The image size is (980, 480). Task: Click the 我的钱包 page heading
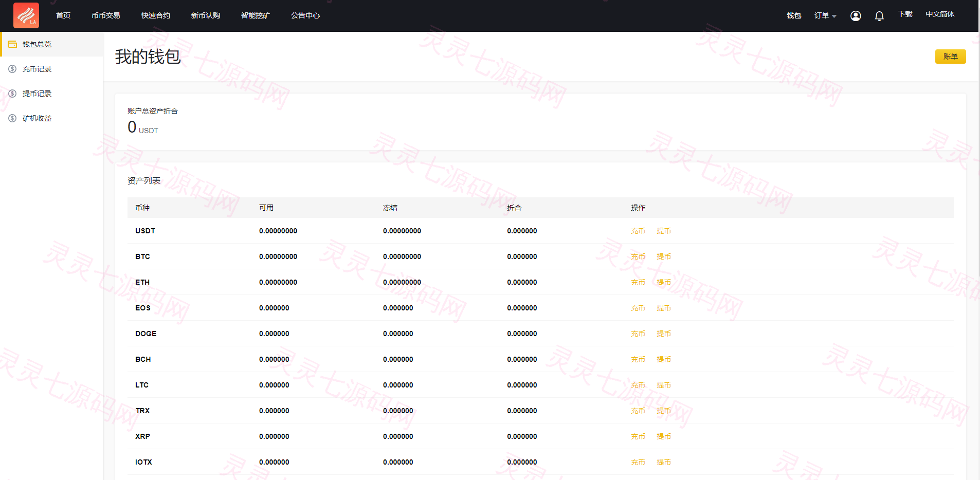click(148, 57)
